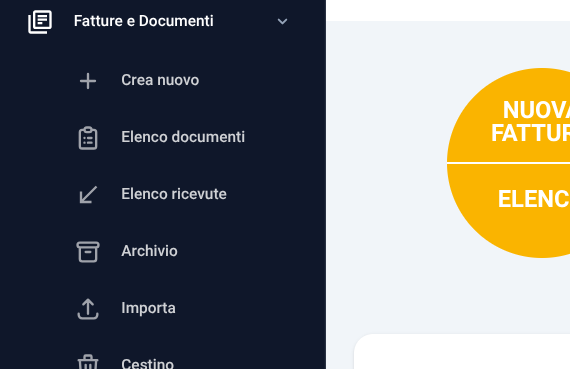Collapse the Fatture e Documenti chevron

point(282,21)
